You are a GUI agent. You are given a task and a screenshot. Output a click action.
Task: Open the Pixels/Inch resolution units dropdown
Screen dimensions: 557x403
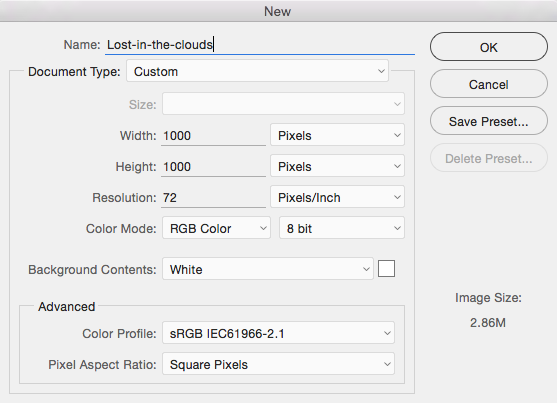tap(337, 197)
